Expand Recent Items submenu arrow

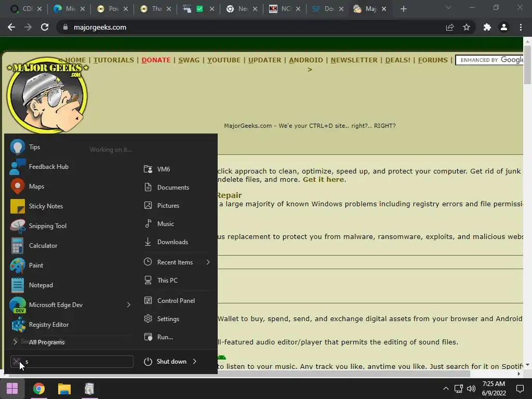208,262
